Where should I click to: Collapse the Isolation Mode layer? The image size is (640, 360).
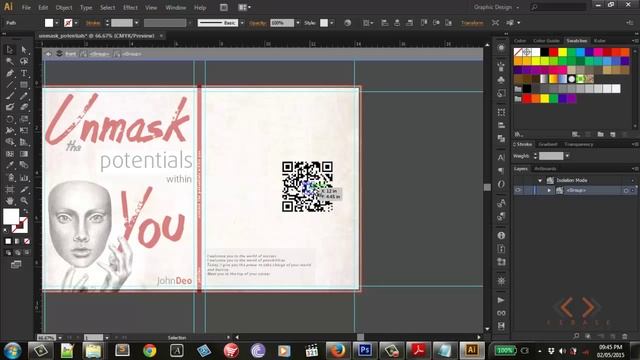(540, 180)
